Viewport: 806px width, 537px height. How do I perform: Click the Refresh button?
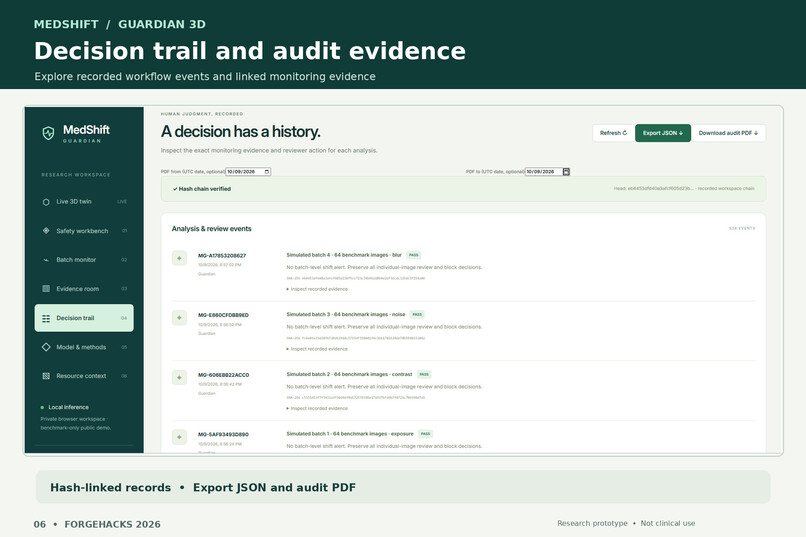pyautogui.click(x=613, y=133)
